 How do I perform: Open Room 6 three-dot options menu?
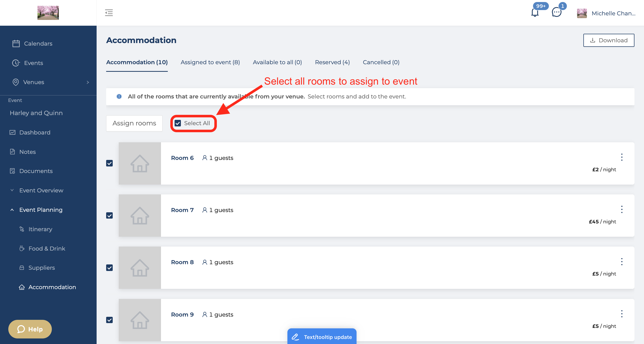(x=622, y=157)
